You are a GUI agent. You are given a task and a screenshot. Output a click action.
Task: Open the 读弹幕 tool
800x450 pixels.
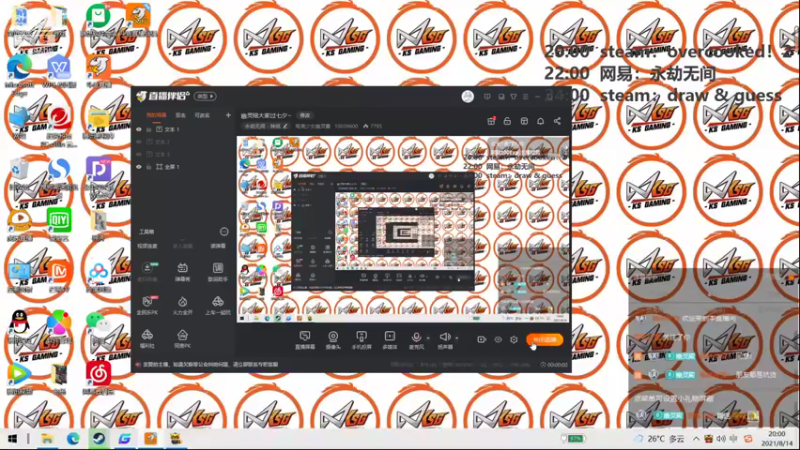click(218, 246)
